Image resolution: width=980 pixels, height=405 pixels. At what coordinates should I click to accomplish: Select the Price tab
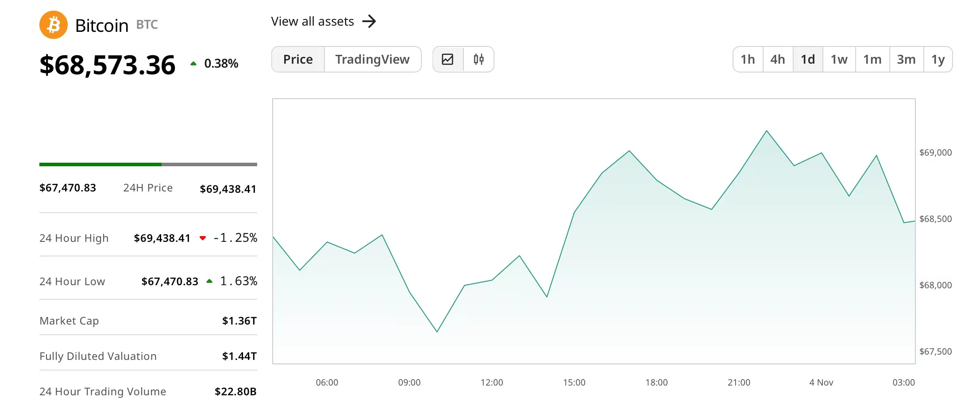(x=298, y=59)
